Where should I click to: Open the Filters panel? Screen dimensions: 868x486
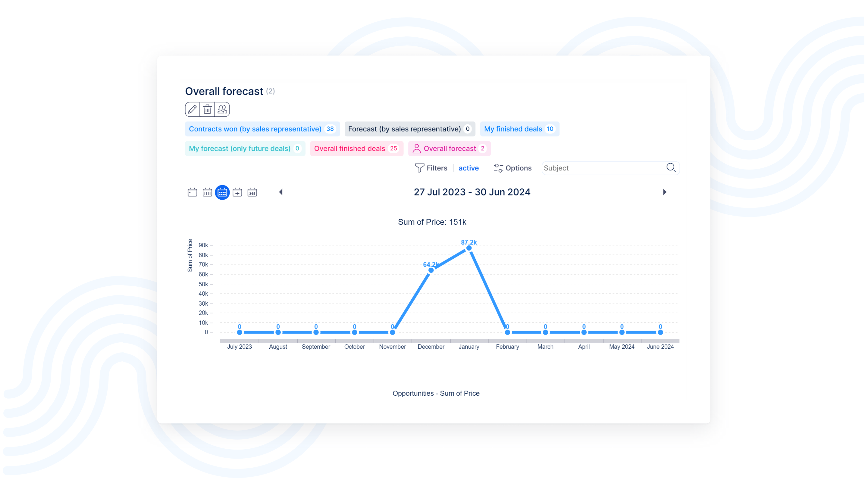[x=431, y=168]
